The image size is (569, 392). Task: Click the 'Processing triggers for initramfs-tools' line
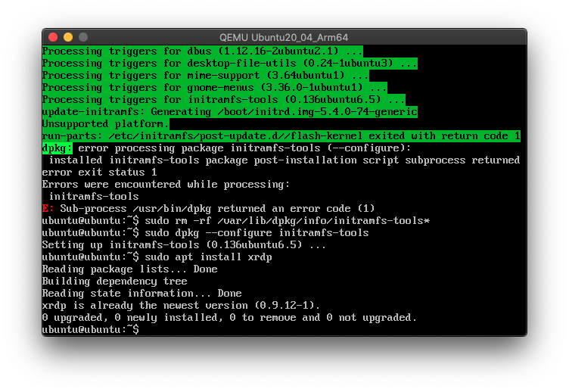click(223, 100)
